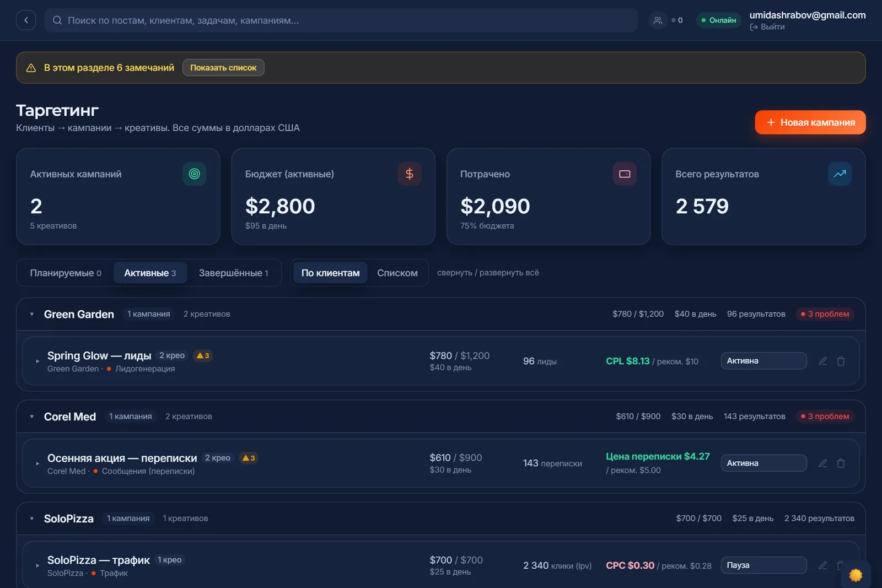Collapse the Green Garden client group
Screen dimensions: 882x588
pos(32,314)
